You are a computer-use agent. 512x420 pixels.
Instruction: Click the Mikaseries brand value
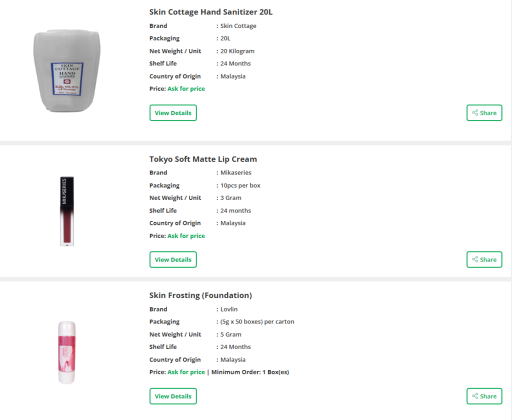[236, 172]
